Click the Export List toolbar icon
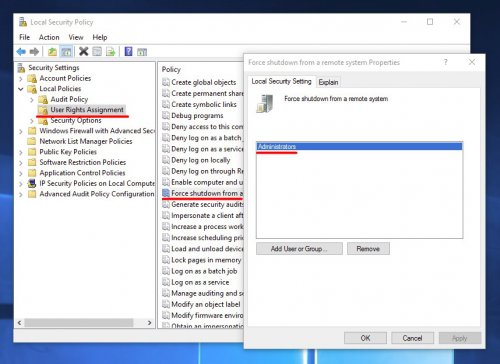The height and width of the screenshot is (364, 500). point(110,52)
